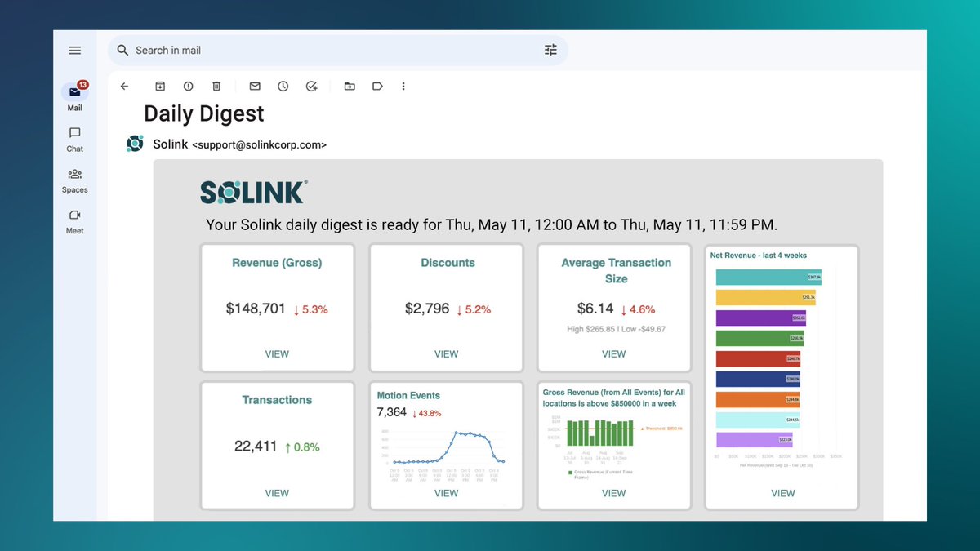
Task: View Revenue (Gross) details
Action: [x=277, y=354]
